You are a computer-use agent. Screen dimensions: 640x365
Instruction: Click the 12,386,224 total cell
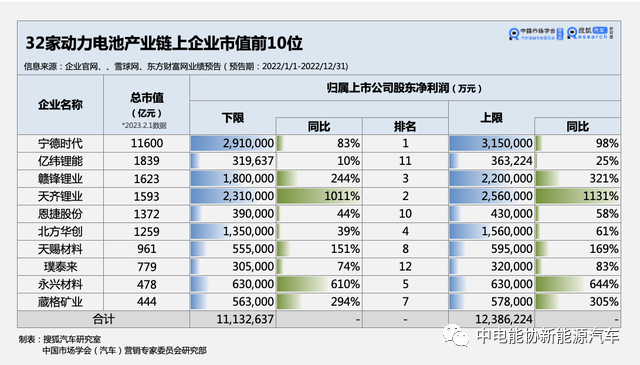pyautogui.click(x=491, y=319)
